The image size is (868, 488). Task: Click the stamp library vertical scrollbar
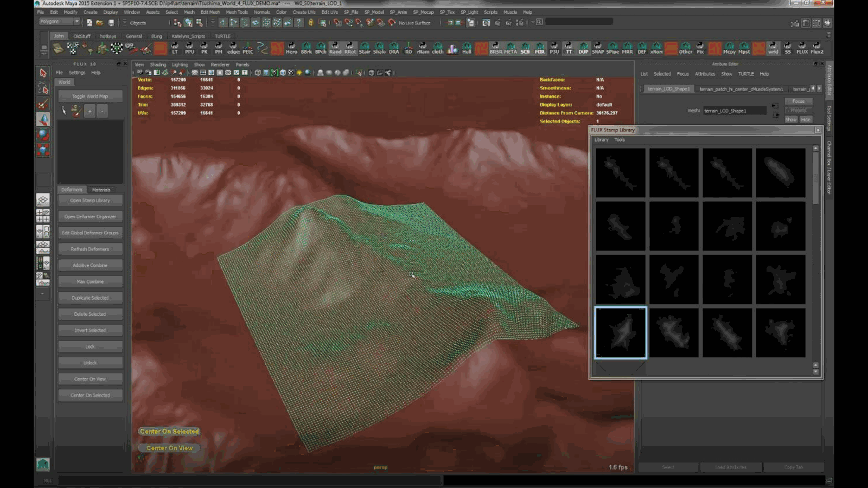[x=815, y=259]
